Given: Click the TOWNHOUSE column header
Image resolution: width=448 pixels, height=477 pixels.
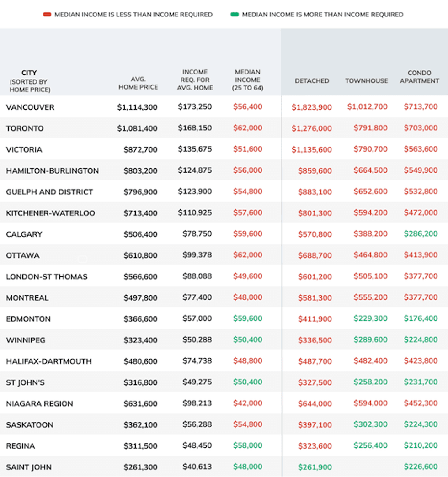Looking at the screenshot, I should [367, 80].
